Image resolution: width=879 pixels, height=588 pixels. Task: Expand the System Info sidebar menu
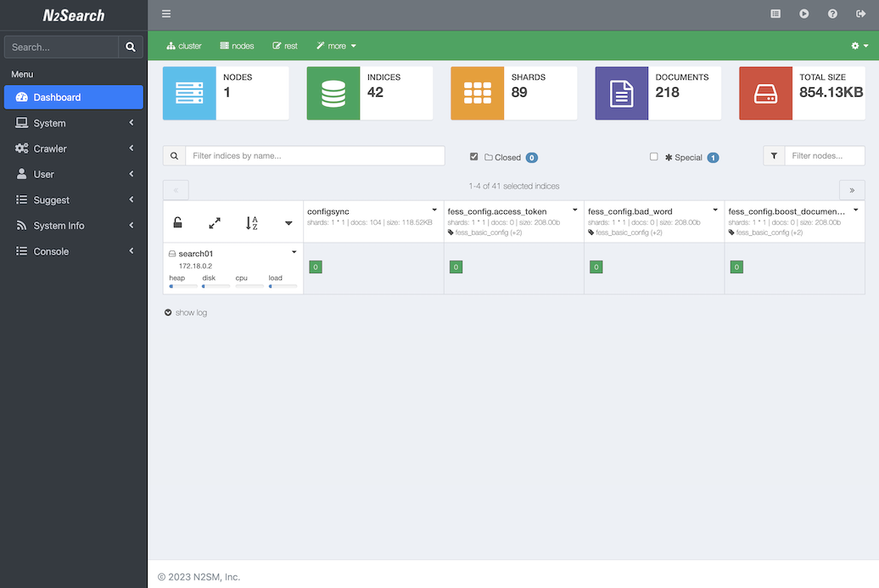[x=74, y=226]
